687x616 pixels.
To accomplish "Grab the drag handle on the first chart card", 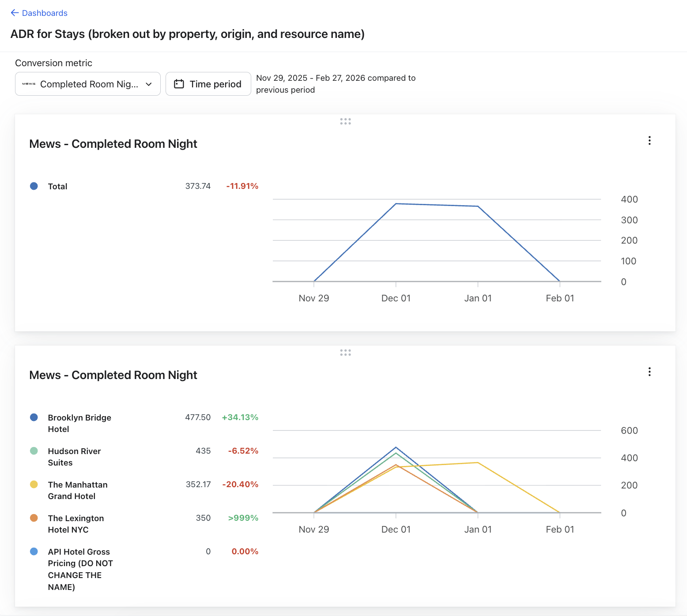I will pyautogui.click(x=345, y=121).
